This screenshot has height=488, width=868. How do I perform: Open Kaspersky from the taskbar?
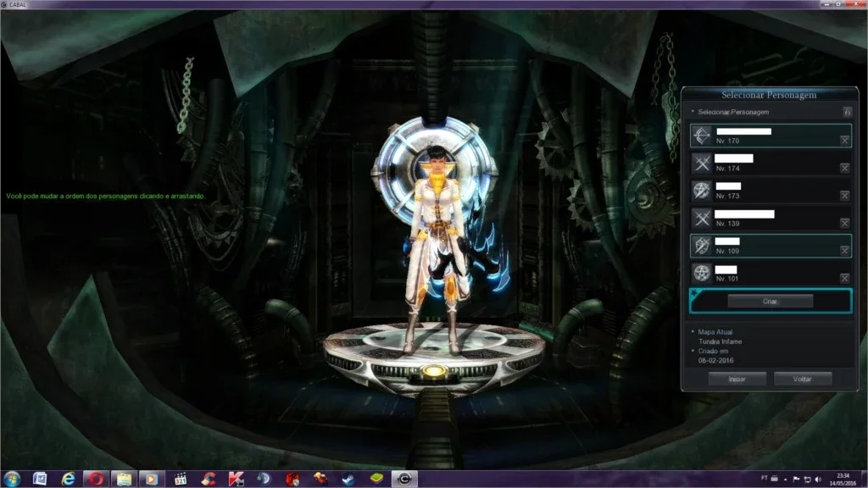click(236, 479)
